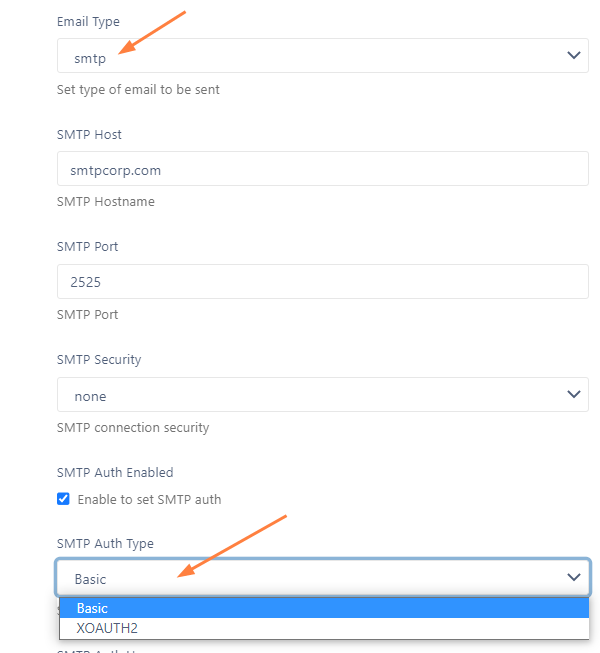Screen dimensions: 600x653
Task: Click the SMTP Port field containing 2525
Action: coord(323,282)
